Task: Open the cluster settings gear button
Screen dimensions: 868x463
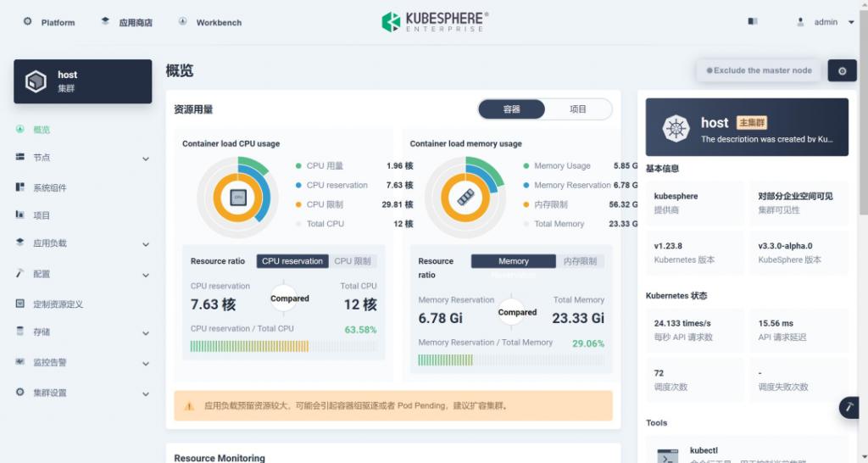Action: pos(842,71)
